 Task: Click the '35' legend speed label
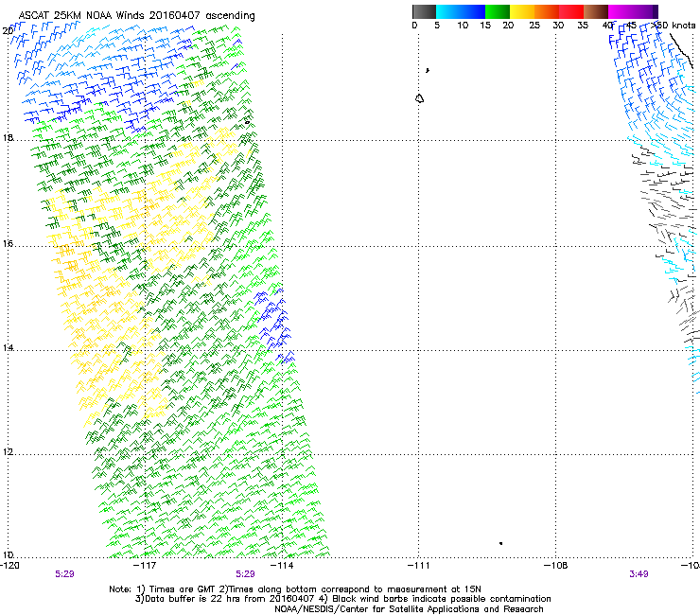pos(583,26)
